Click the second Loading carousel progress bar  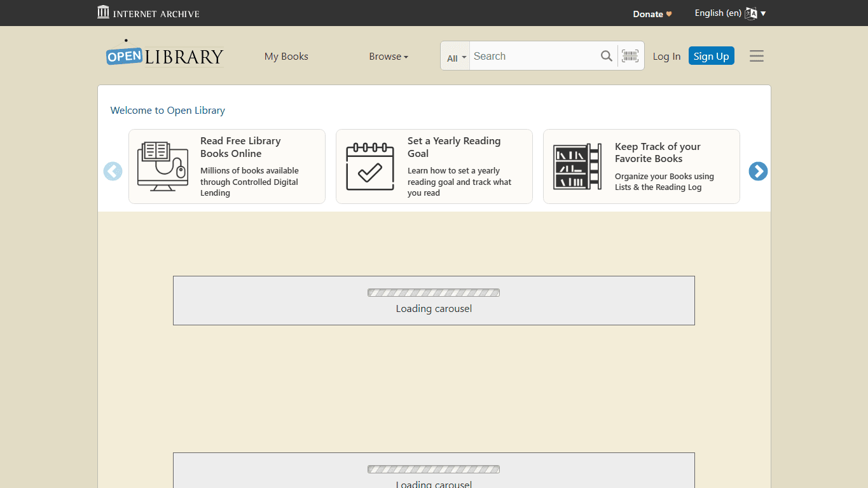click(434, 470)
